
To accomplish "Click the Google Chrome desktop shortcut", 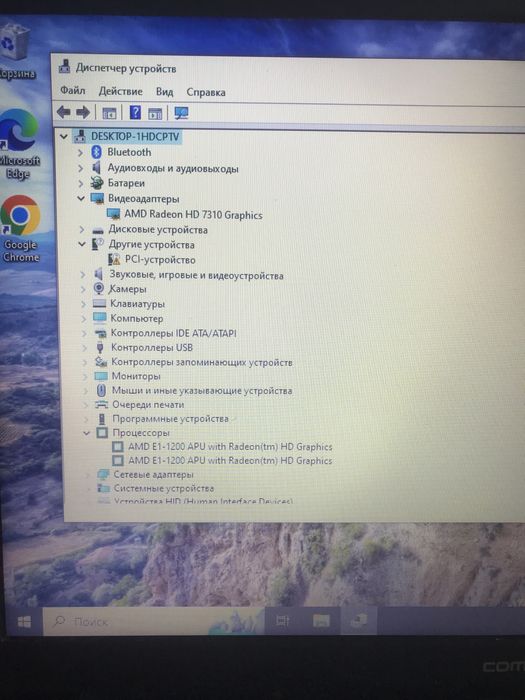I will [20, 228].
